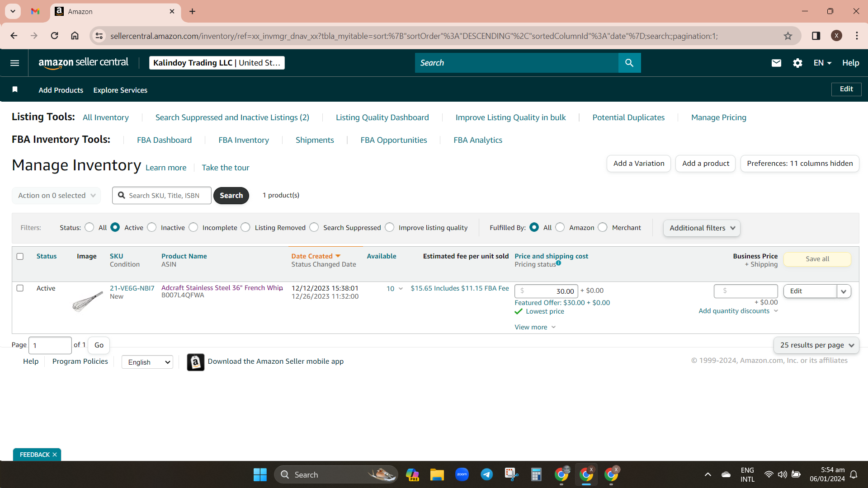Open the Shipments tab
The width and height of the screenshot is (868, 488).
pyautogui.click(x=315, y=140)
